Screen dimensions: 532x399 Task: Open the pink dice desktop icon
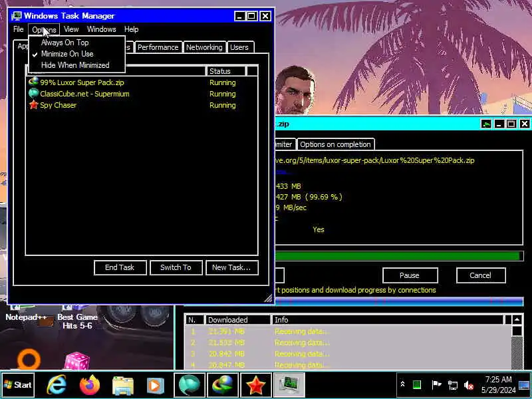click(x=77, y=360)
